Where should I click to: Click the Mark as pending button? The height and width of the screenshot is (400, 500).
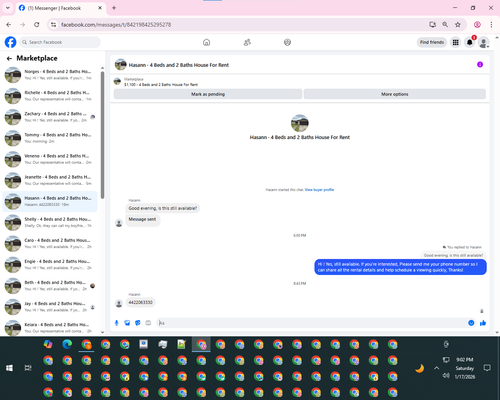point(208,94)
